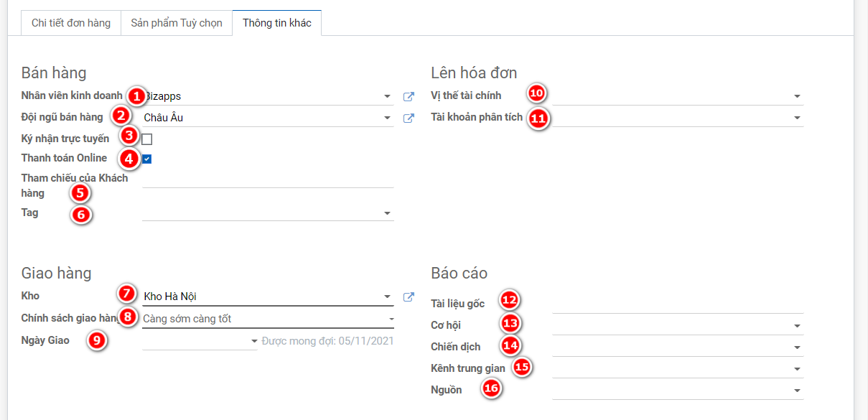
Task: Open external link for Đội ngũ bán hàng
Action: coord(409,118)
